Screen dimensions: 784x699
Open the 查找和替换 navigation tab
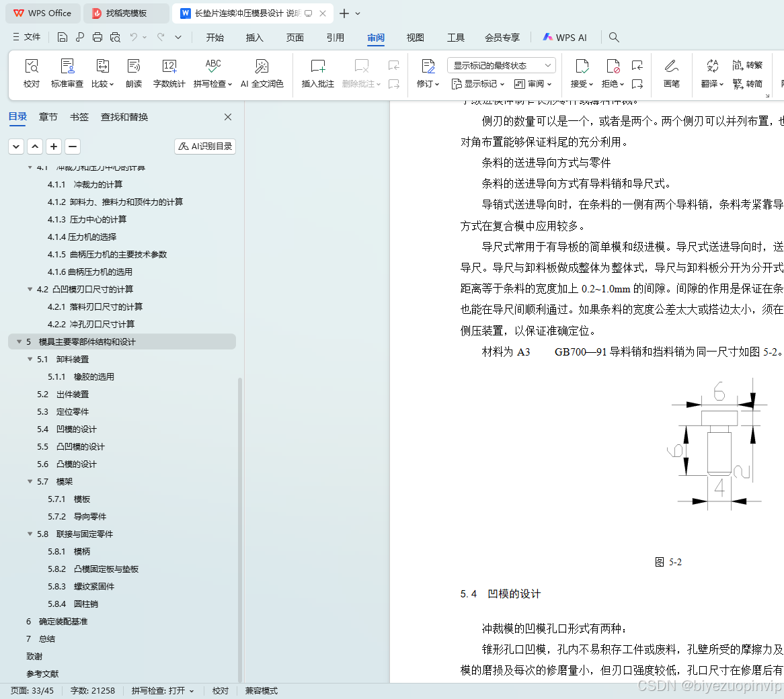(x=124, y=117)
